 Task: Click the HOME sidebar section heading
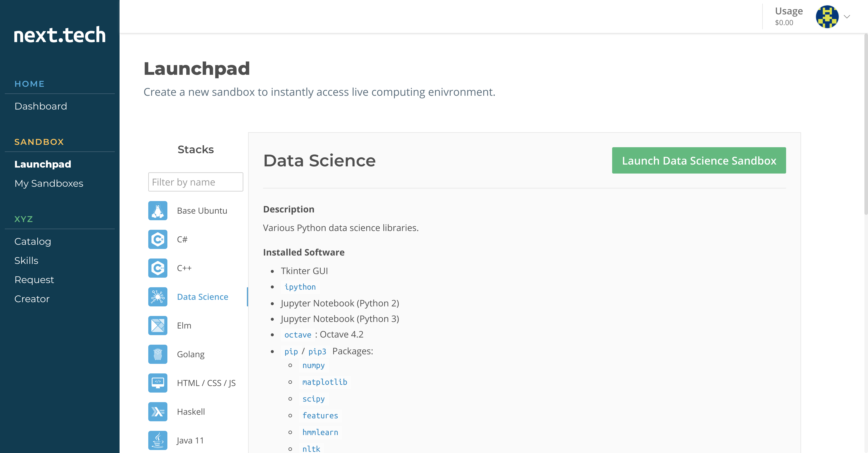[29, 84]
